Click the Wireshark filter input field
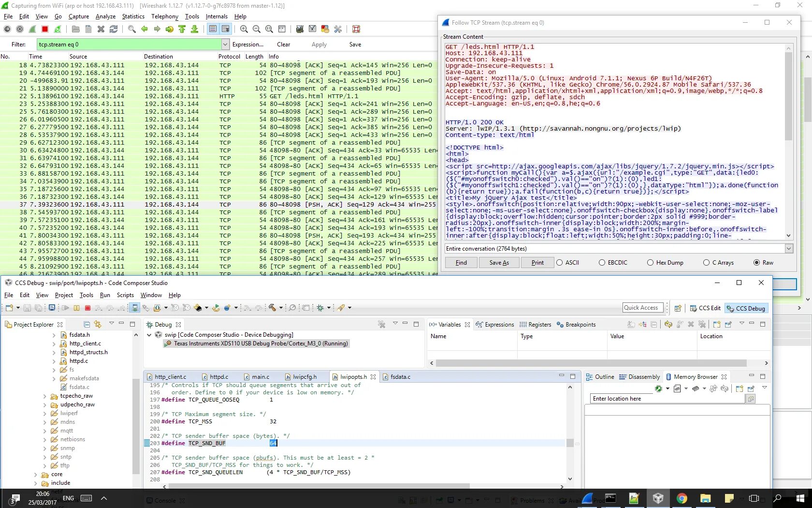The width and height of the screenshot is (812, 508). (x=130, y=45)
